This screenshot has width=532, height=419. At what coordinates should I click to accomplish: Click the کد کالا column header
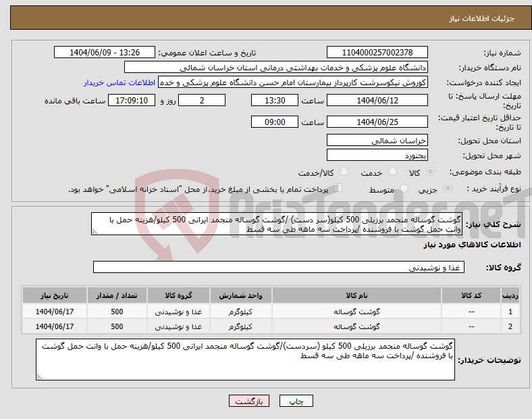(471, 295)
